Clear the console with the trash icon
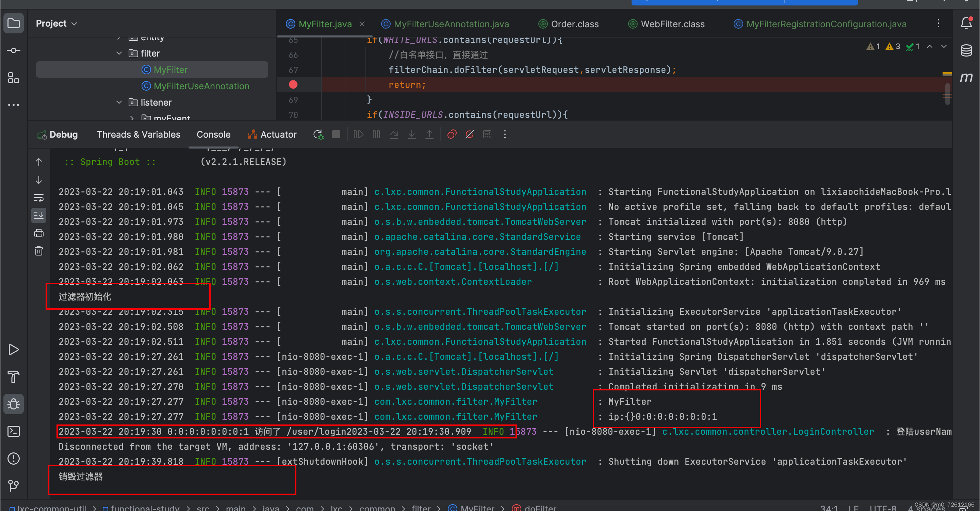This screenshot has height=511, width=980. [39, 251]
